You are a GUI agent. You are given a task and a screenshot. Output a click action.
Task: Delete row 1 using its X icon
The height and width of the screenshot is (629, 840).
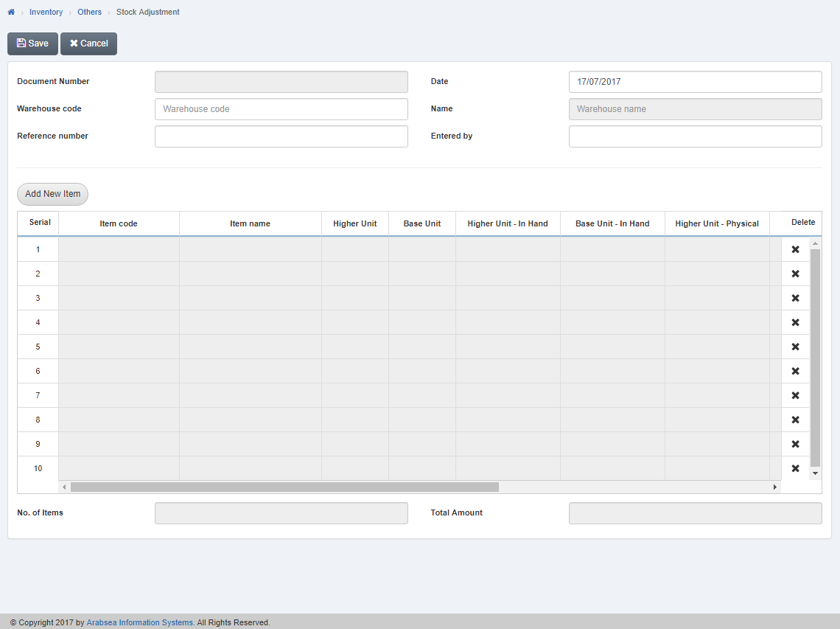tap(795, 249)
